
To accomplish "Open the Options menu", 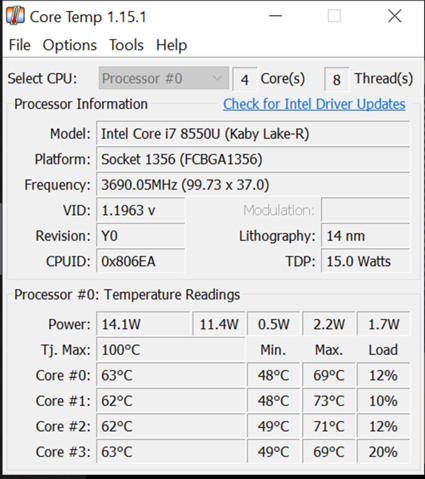I will tap(70, 45).
